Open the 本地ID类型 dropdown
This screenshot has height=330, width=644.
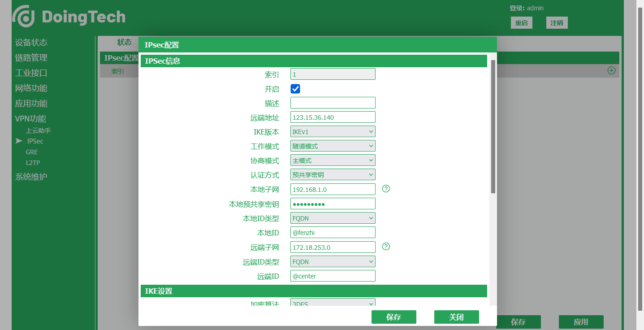click(x=333, y=218)
